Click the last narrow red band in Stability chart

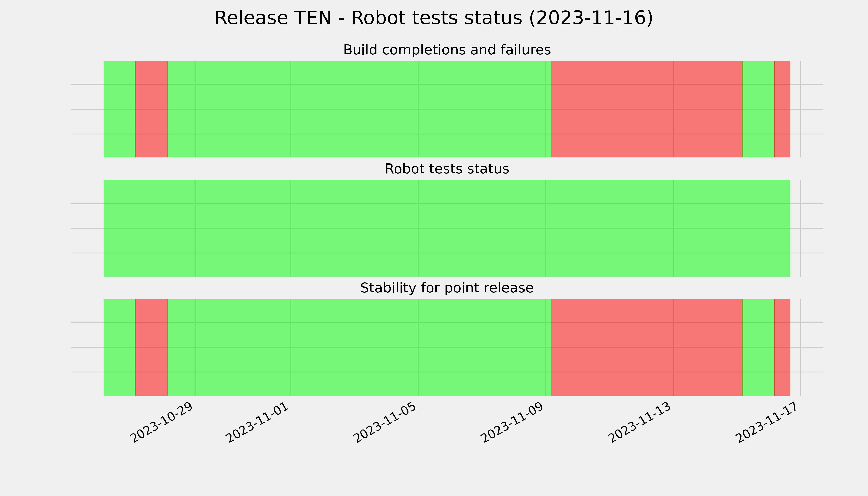(x=782, y=347)
